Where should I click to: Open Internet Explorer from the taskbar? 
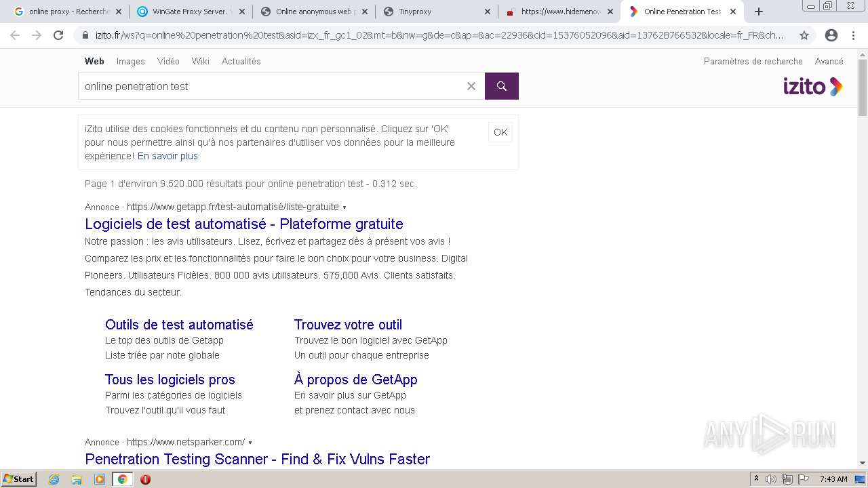click(x=54, y=479)
